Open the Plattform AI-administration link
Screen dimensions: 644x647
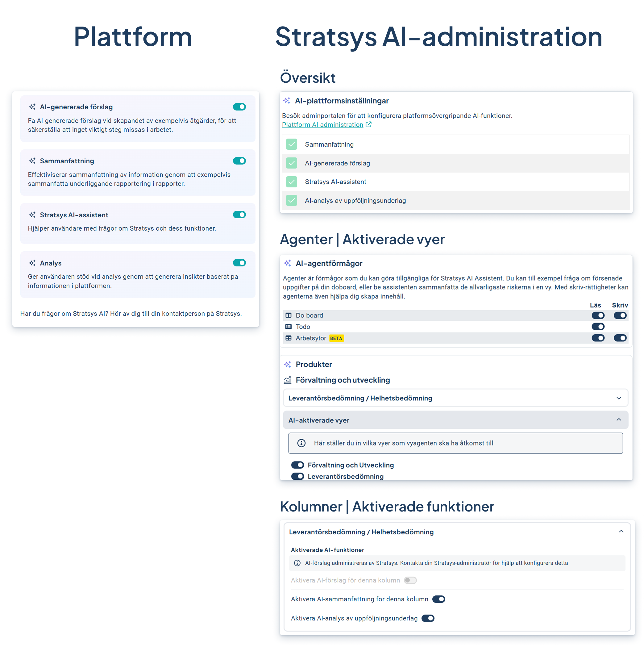tap(322, 125)
